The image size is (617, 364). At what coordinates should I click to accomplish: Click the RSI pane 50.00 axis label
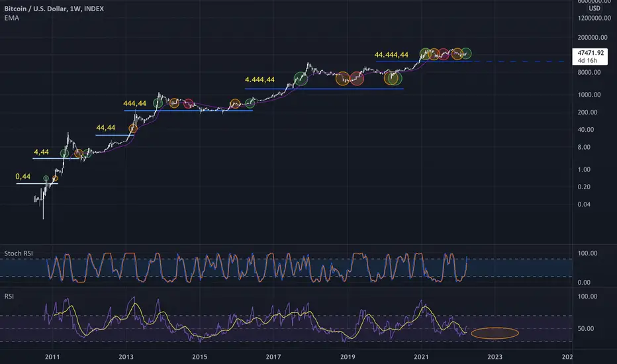pos(585,328)
